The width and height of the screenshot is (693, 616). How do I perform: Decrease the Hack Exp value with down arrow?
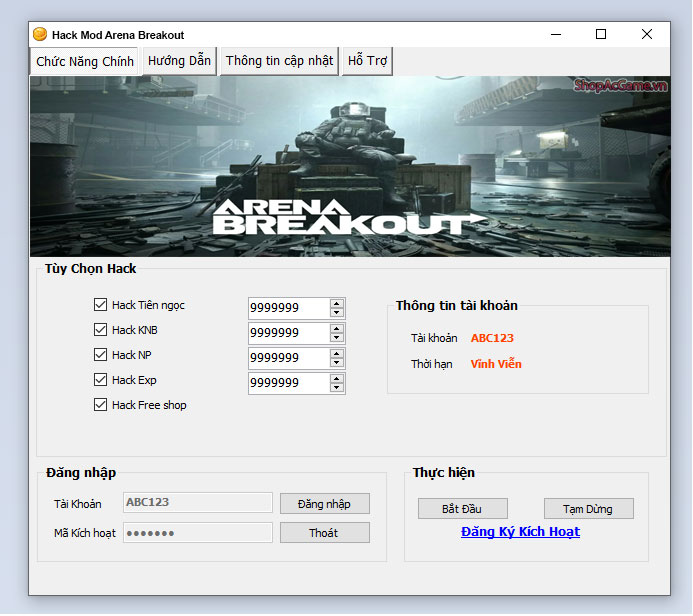click(x=337, y=388)
